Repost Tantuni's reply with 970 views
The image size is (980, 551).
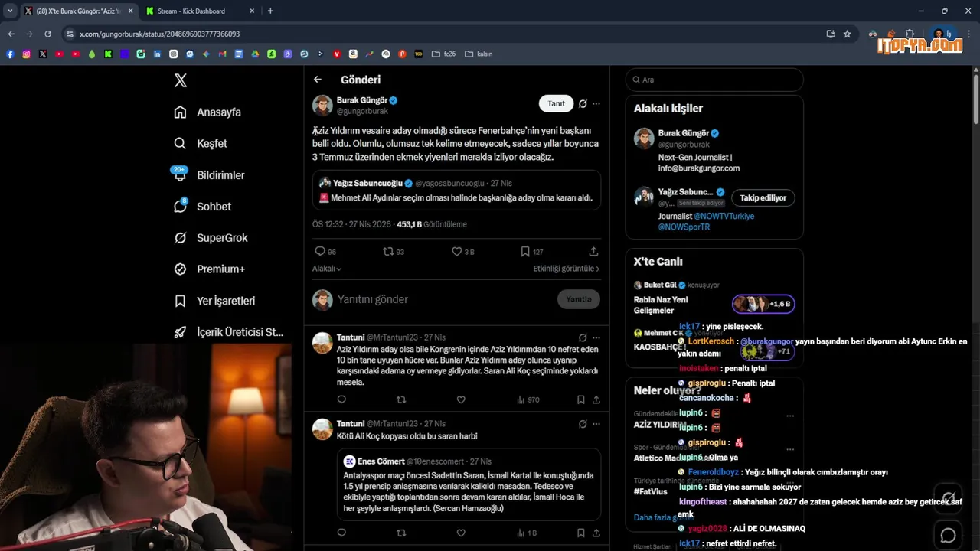401,399
